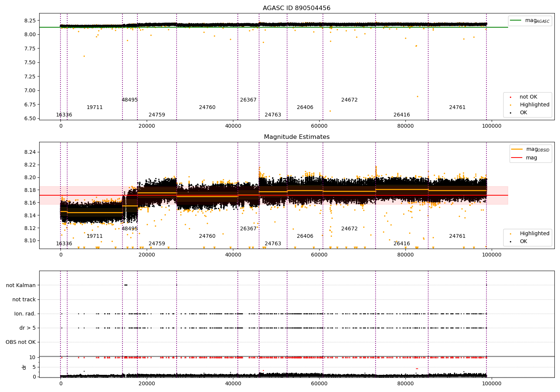
Task: Click OBSID label 19711 in the Magnitude Estimates plot
Action: click(x=94, y=236)
